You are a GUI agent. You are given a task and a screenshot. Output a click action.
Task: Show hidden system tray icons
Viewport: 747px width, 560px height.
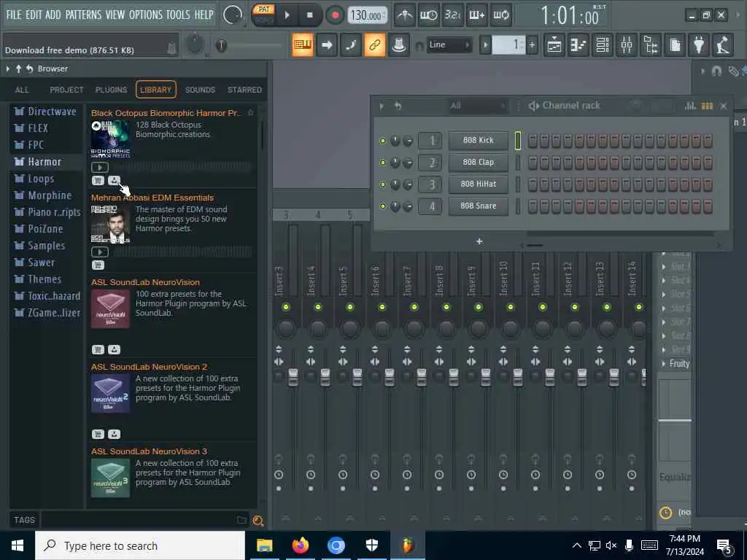576,545
